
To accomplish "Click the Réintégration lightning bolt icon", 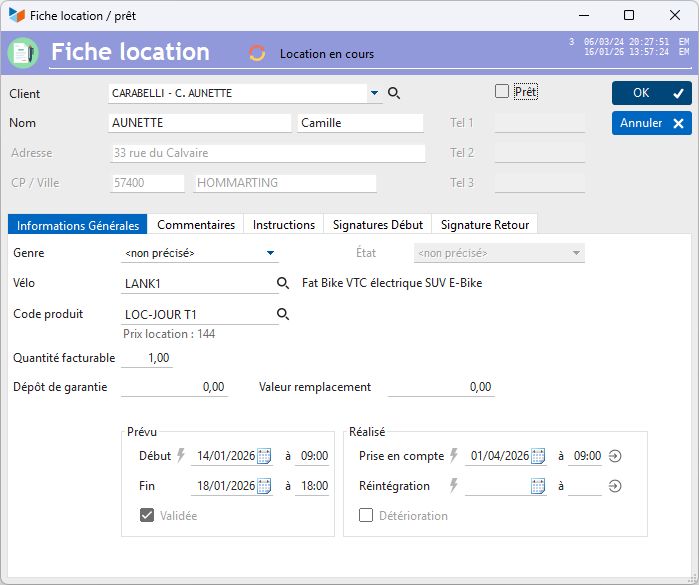I will 454,485.
